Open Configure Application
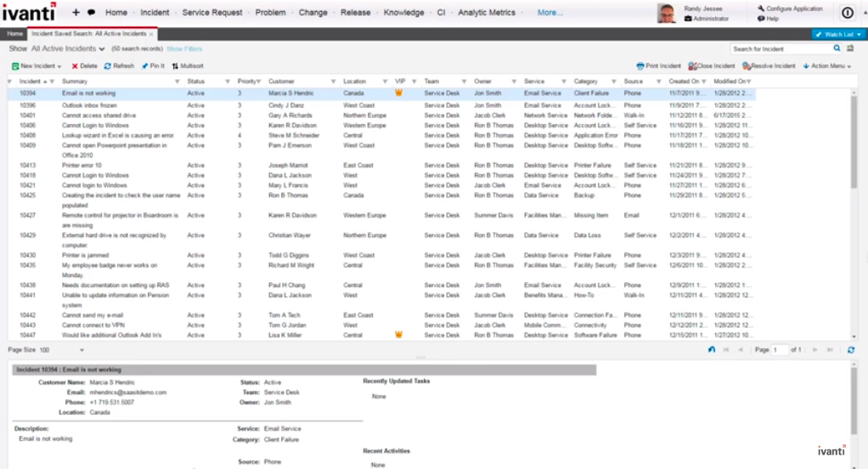The width and height of the screenshot is (868, 469). [793, 8]
